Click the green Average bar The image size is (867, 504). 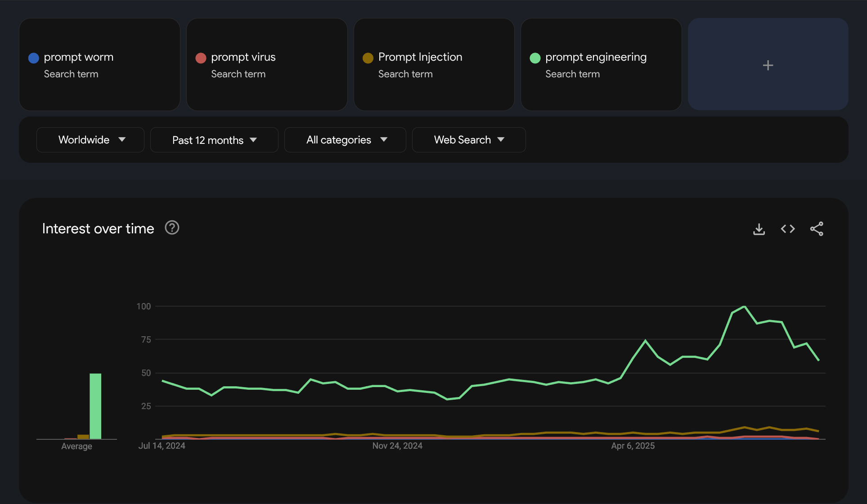click(95, 406)
